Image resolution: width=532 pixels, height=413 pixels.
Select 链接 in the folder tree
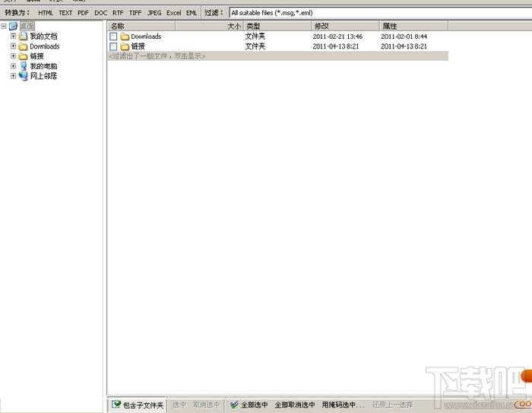(x=36, y=56)
